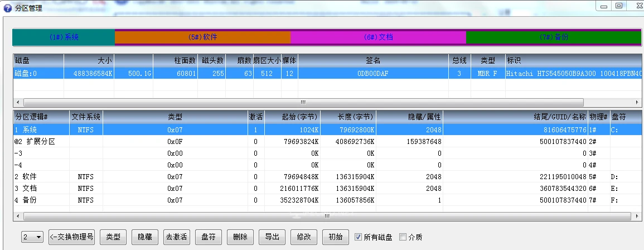This screenshot has width=644, height=250.
Task: Click the partition list scroll left arrow
Action: (18, 216)
